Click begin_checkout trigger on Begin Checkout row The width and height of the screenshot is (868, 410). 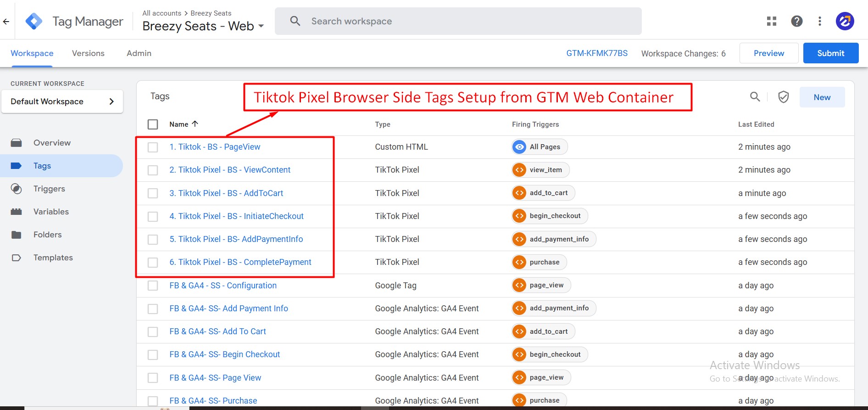(x=550, y=354)
